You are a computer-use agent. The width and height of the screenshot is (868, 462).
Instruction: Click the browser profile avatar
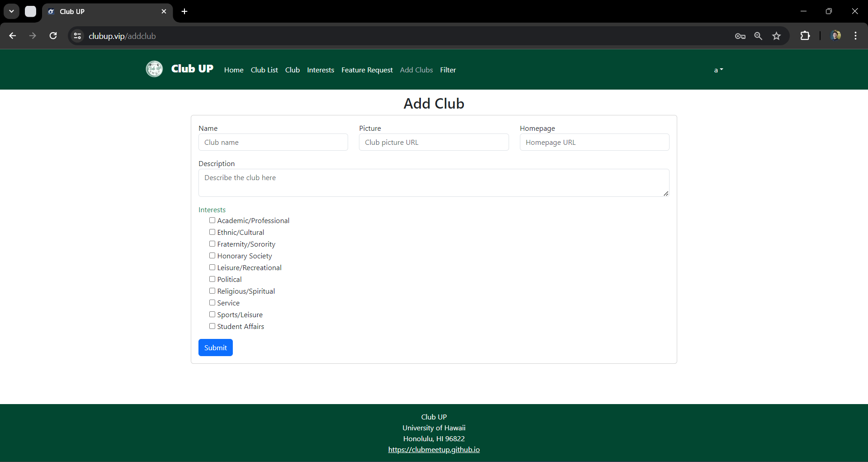click(836, 35)
